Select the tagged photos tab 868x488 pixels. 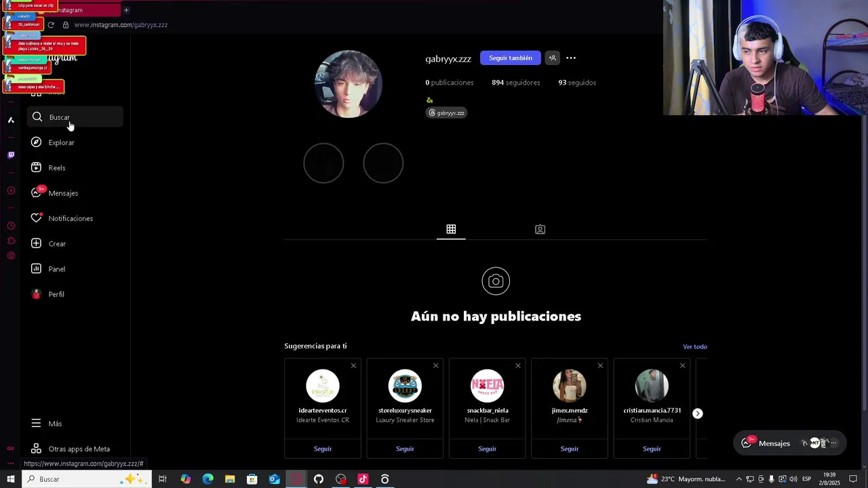540,229
